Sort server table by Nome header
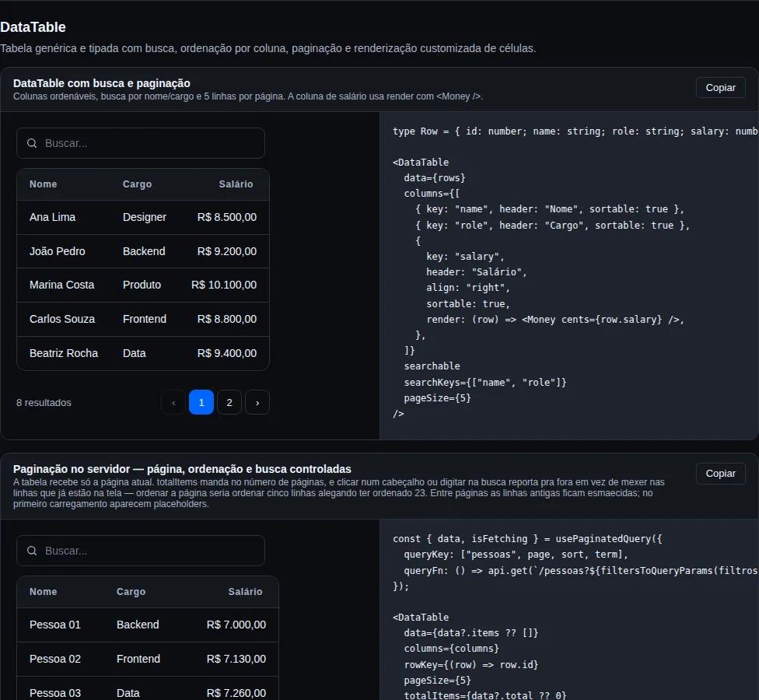The image size is (759, 700). tap(43, 592)
